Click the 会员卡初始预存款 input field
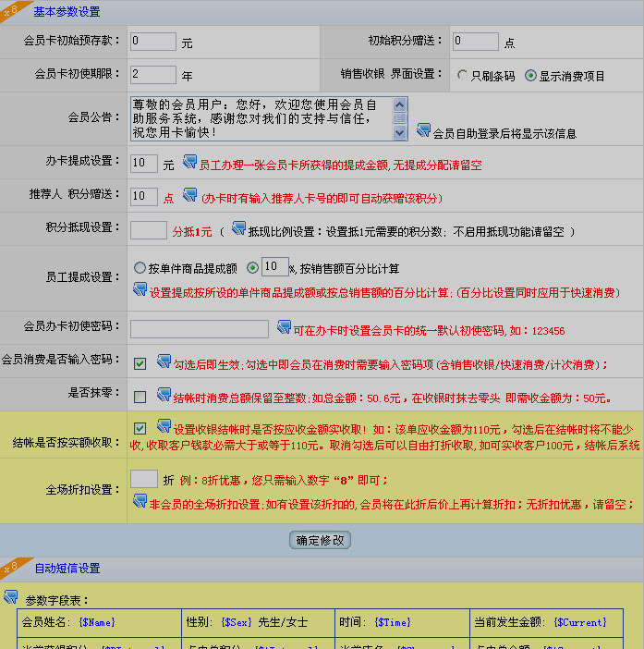644x649 pixels. [153, 42]
